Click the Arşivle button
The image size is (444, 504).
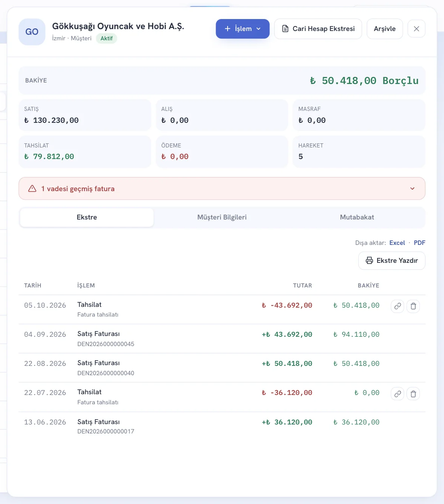pyautogui.click(x=385, y=29)
